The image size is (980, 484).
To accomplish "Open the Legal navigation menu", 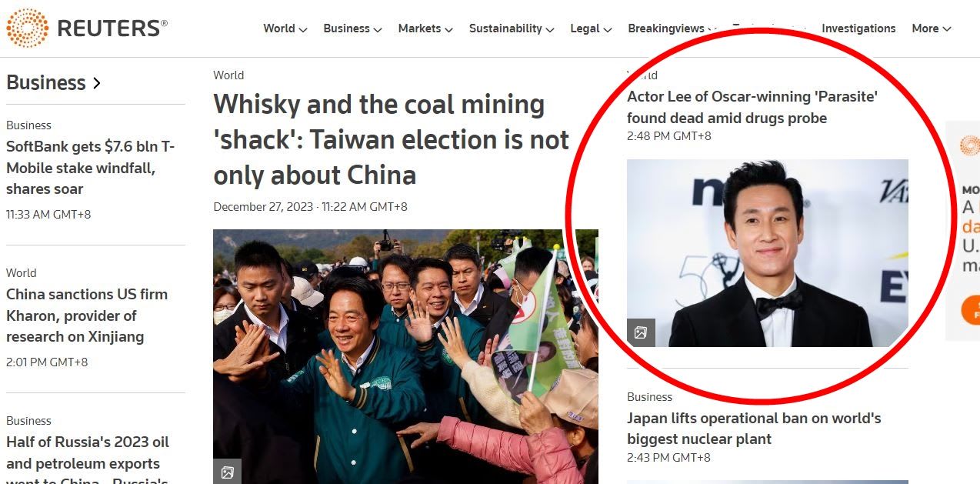I will click(x=591, y=28).
